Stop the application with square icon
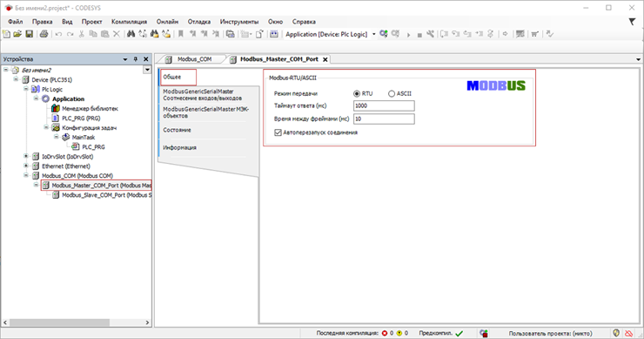 (x=419, y=35)
